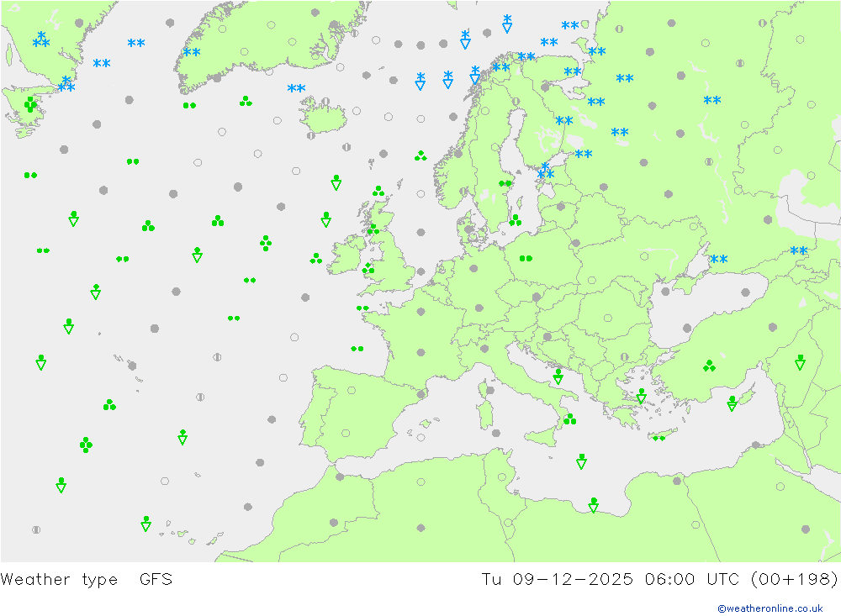Image resolution: width=841 pixels, height=616 pixels.
Task: Click the shower symbol over the Aegean Sea
Action: pyautogui.click(x=642, y=396)
